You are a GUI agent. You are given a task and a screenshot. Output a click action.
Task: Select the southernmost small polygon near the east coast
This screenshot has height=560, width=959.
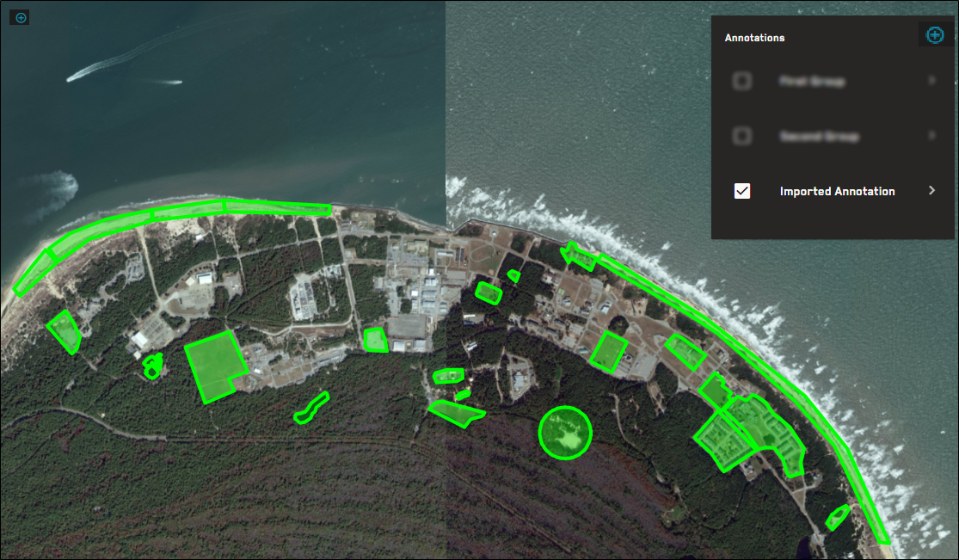click(x=837, y=517)
